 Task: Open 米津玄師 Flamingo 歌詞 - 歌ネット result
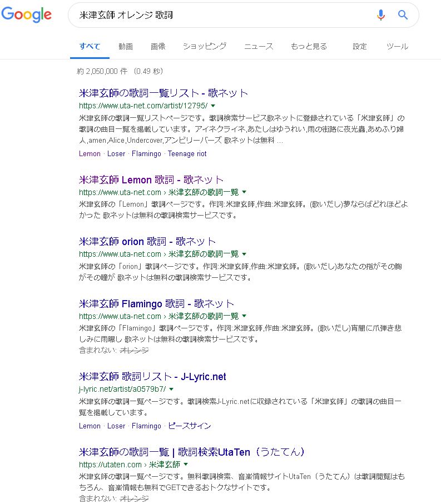(156, 303)
